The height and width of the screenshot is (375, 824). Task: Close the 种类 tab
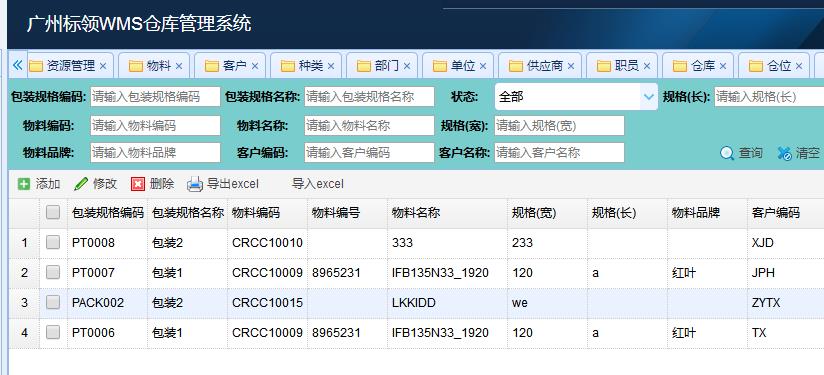coord(331,66)
